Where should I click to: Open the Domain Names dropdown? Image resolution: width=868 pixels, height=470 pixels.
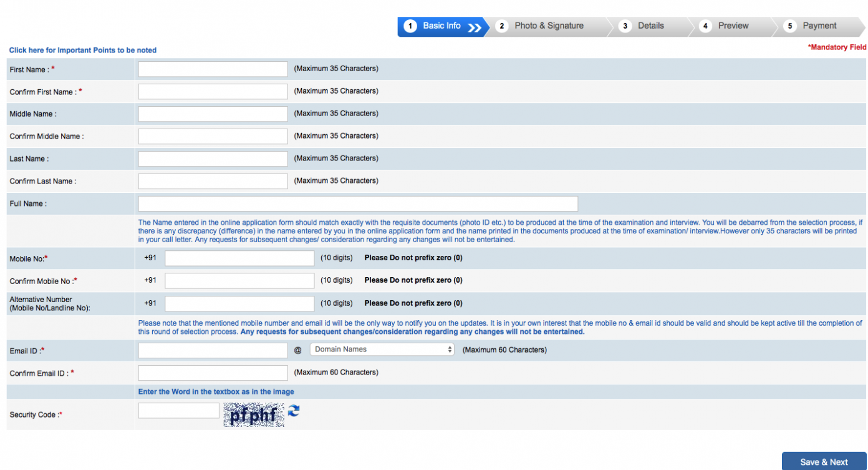[382, 350]
